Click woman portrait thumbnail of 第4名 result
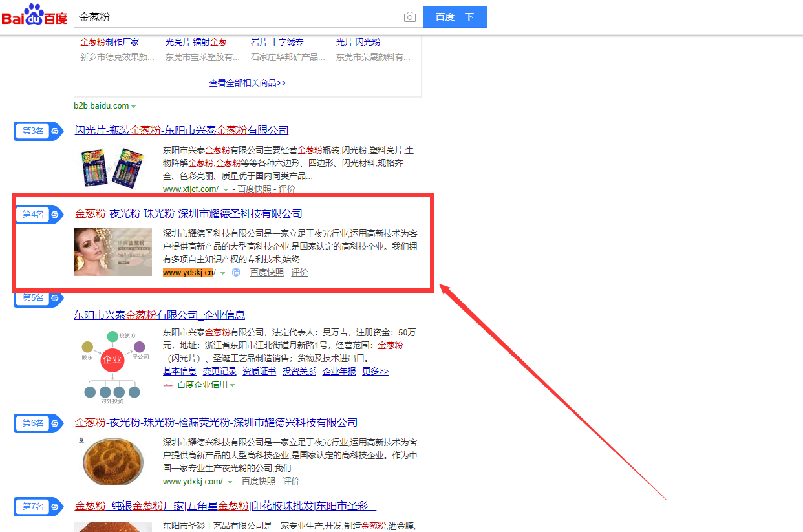Viewport: 803px width, 532px height. click(x=112, y=251)
